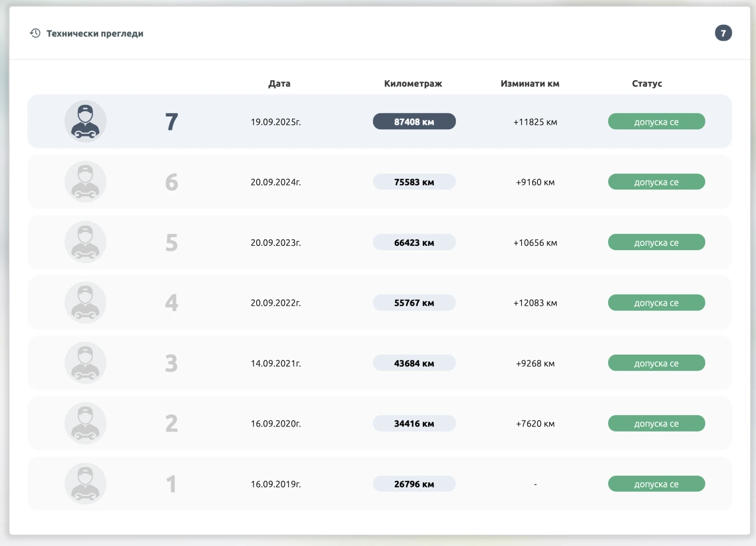Click the Дата column header
Viewport: 756px width, 546px height.
[279, 84]
